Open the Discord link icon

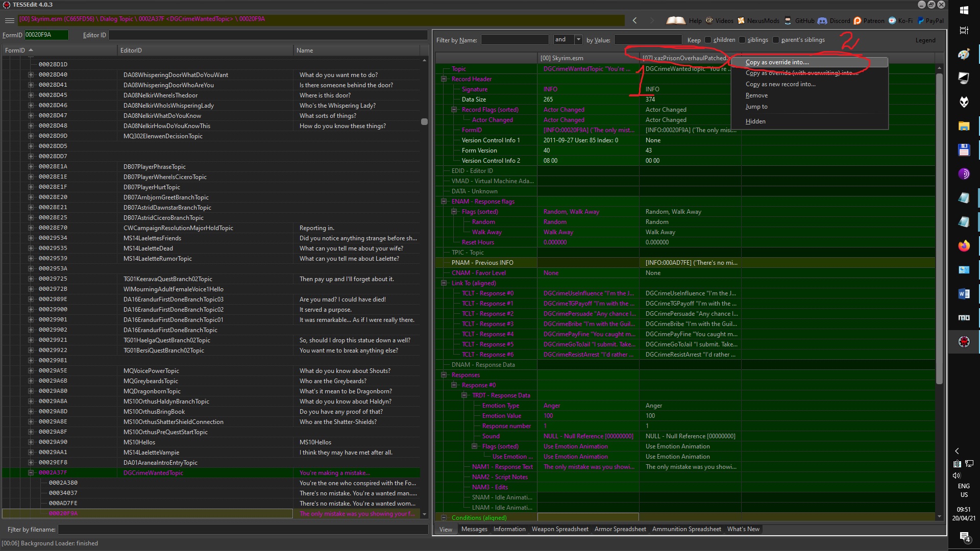822,20
